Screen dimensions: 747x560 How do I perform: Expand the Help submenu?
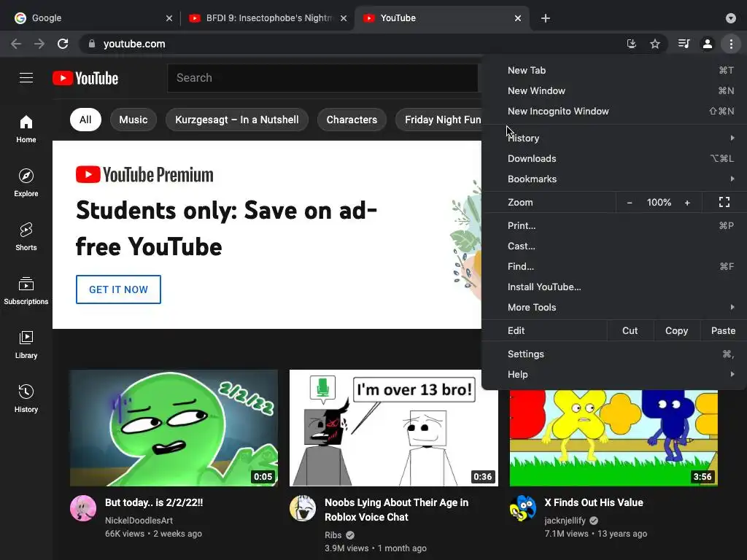[614, 374]
